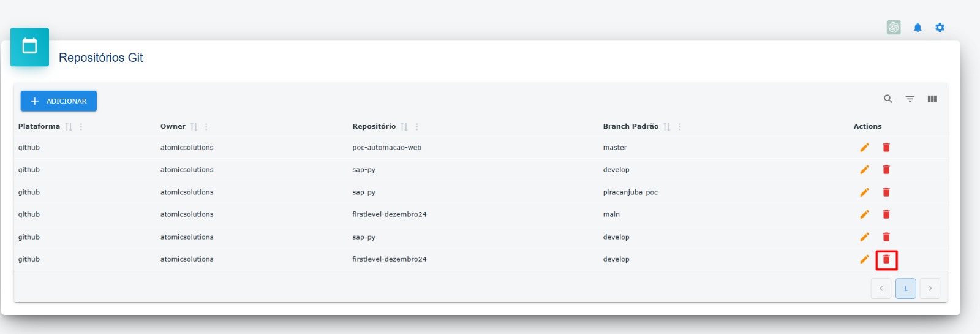Open the Plataforma column options menu

click(81, 127)
